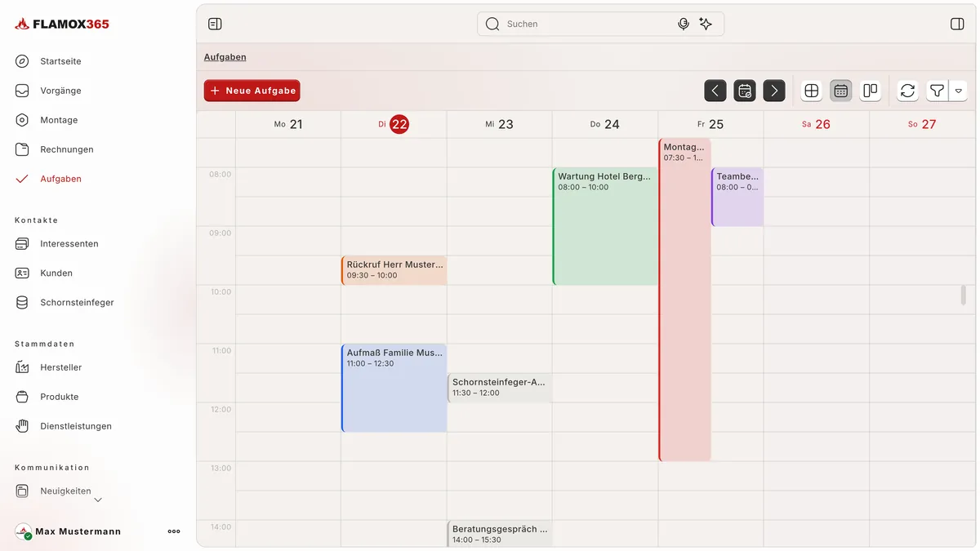
Task: Open the filter funnel button
Action: pos(938,91)
